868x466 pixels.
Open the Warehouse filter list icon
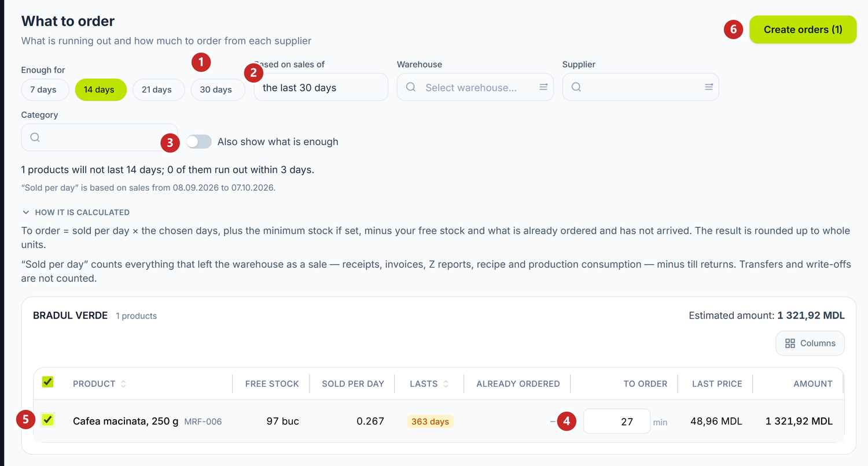[x=543, y=87]
